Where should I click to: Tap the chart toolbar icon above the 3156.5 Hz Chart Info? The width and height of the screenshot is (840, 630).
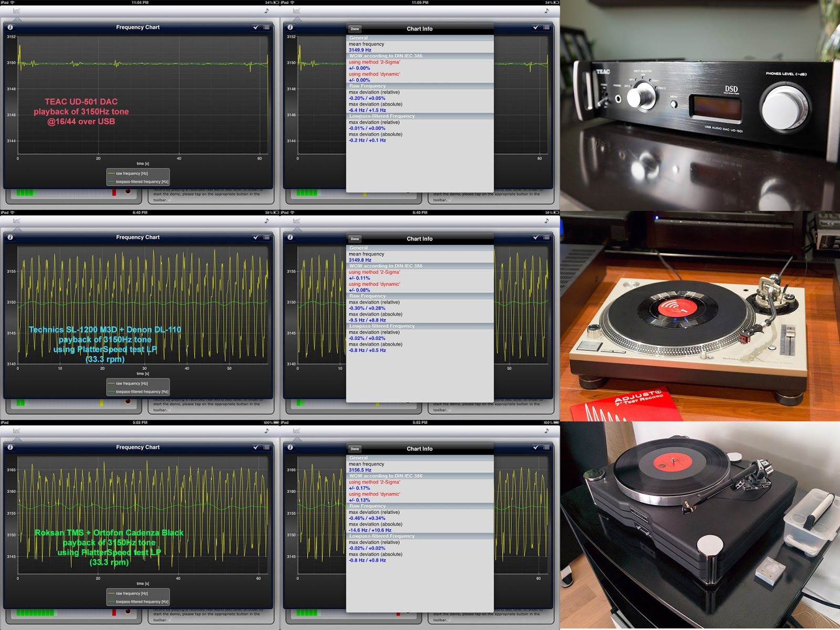297,431
